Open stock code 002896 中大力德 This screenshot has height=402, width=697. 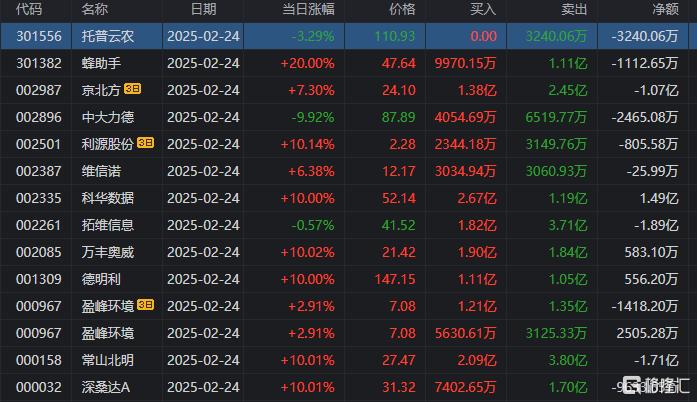pos(38,117)
